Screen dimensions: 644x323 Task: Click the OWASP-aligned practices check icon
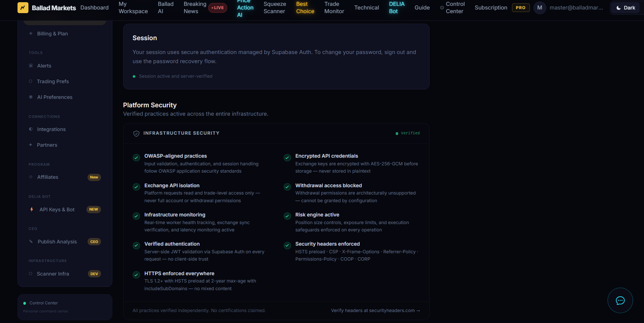tap(136, 158)
